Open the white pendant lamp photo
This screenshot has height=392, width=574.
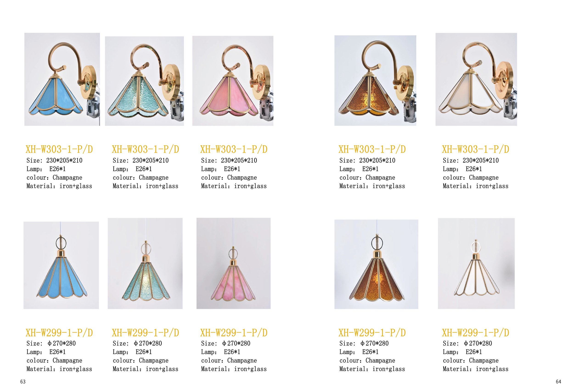click(x=476, y=263)
